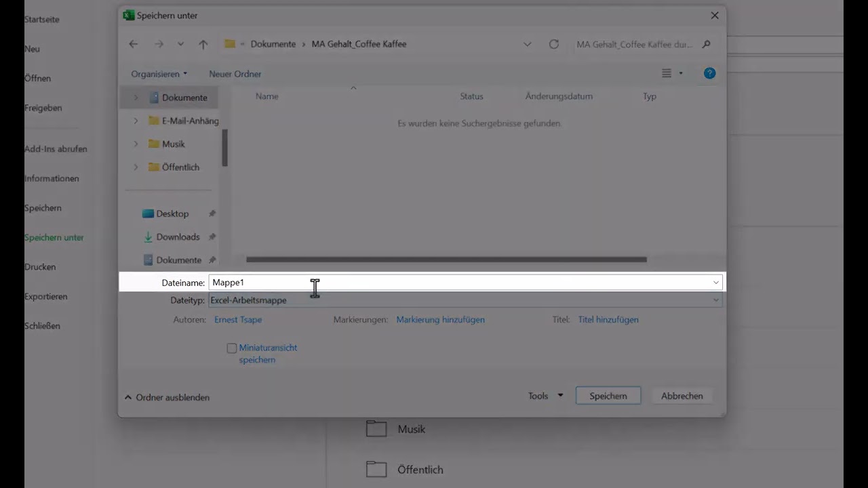
Task: Open the view options dropdown arrow
Action: point(681,73)
